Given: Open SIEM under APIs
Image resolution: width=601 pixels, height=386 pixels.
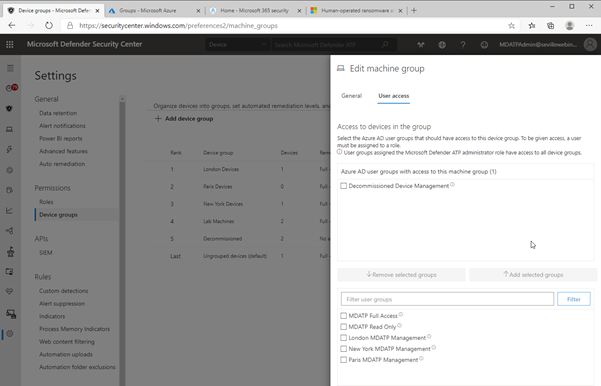Looking at the screenshot, I should click(46, 253).
